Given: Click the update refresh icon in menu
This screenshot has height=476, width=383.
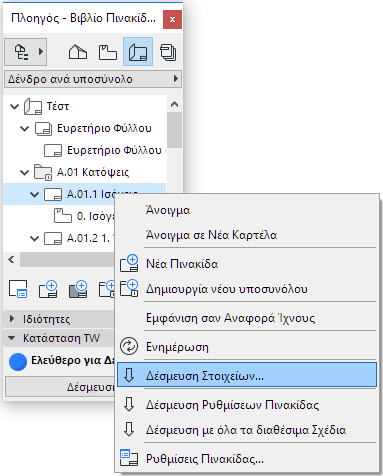Looking at the screenshot, I should [129, 346].
